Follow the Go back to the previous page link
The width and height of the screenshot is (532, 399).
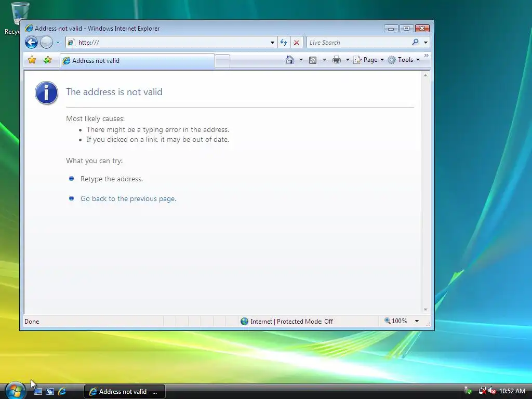click(128, 198)
